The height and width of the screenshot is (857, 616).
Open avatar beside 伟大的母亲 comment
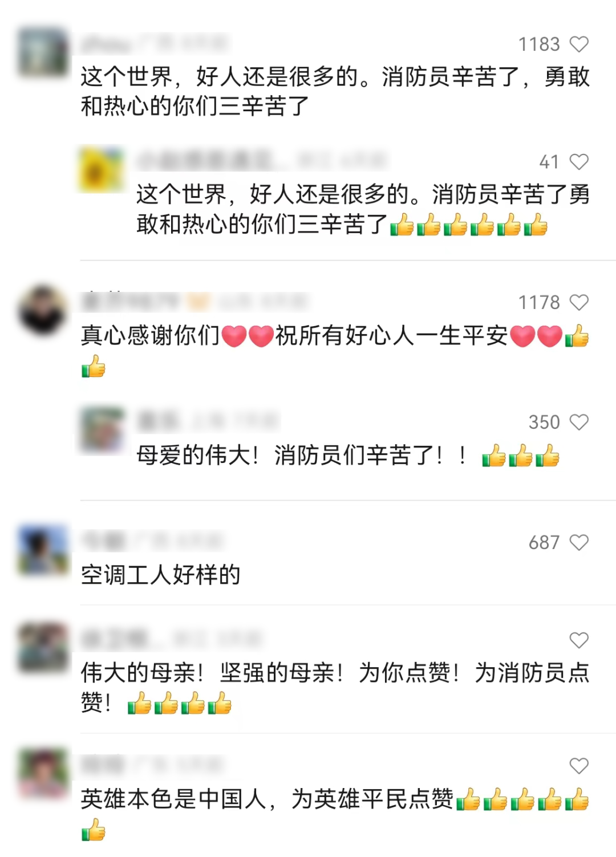pos(43,648)
